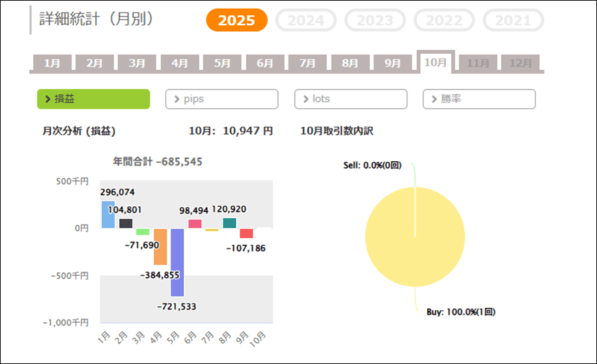Open the 1月 month tab
597x364 pixels.
[52, 63]
